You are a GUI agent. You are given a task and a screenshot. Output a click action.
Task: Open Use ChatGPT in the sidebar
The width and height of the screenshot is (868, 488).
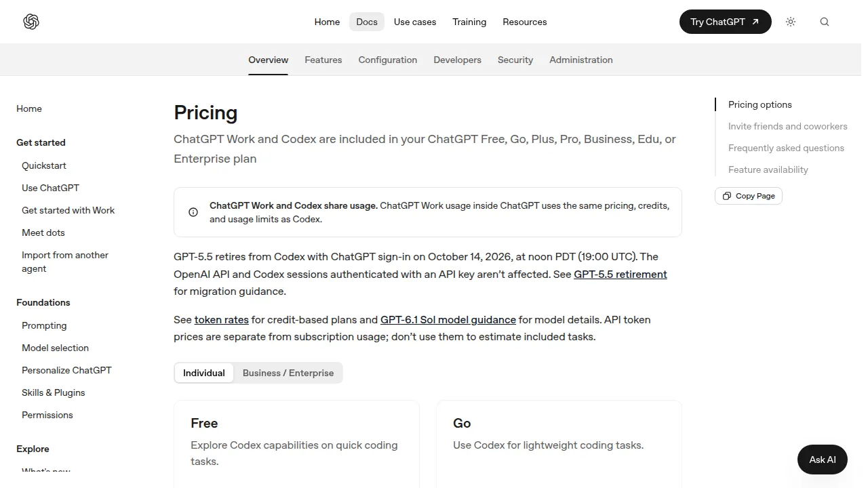tap(50, 188)
